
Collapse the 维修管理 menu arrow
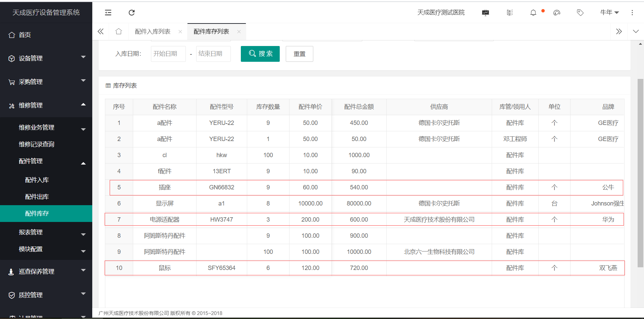(x=84, y=104)
